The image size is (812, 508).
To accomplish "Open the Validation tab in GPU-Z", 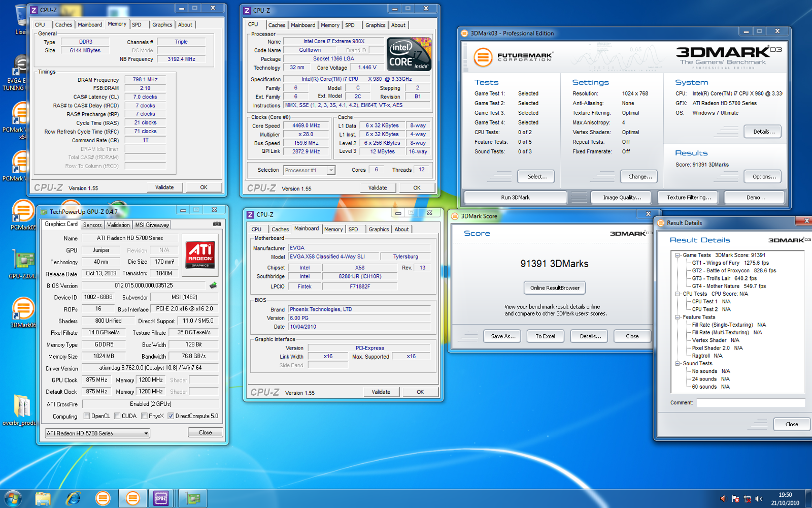I will pos(118,225).
